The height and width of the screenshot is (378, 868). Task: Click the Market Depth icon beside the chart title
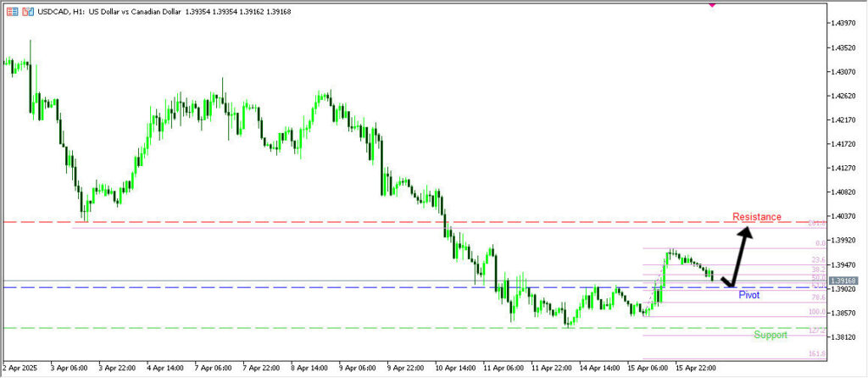11,11
